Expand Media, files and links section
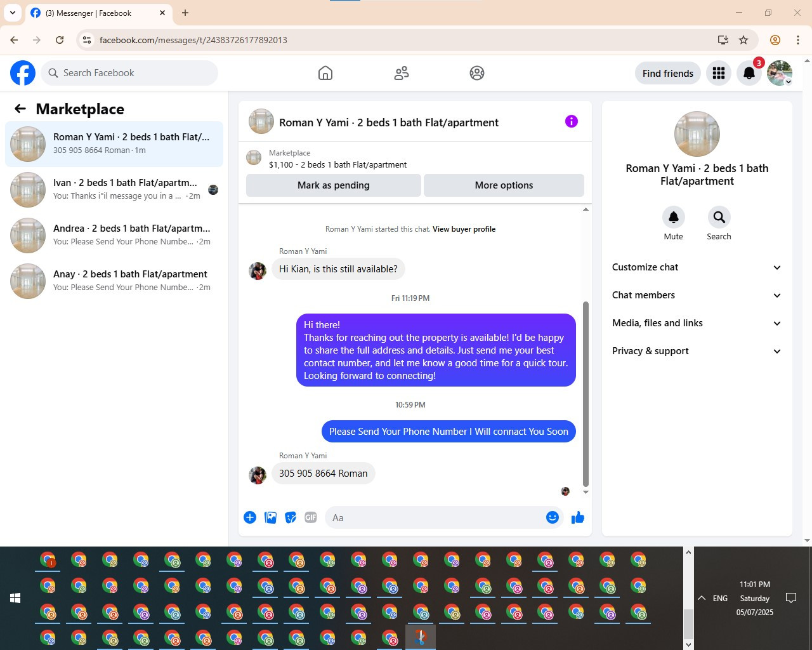This screenshot has height=650, width=812. coord(697,323)
